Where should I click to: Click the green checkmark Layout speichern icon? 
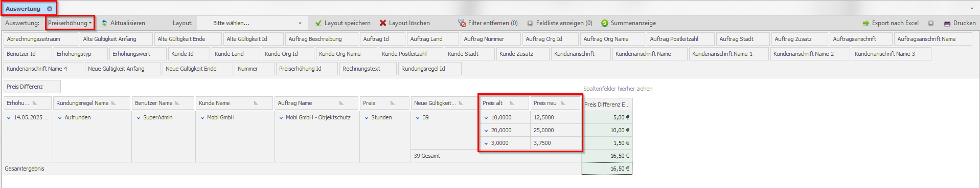318,23
